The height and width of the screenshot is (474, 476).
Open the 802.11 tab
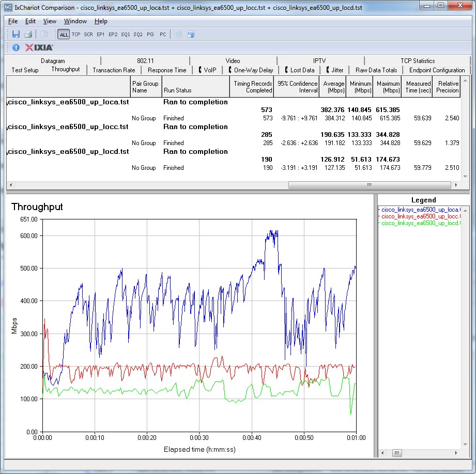pos(145,60)
